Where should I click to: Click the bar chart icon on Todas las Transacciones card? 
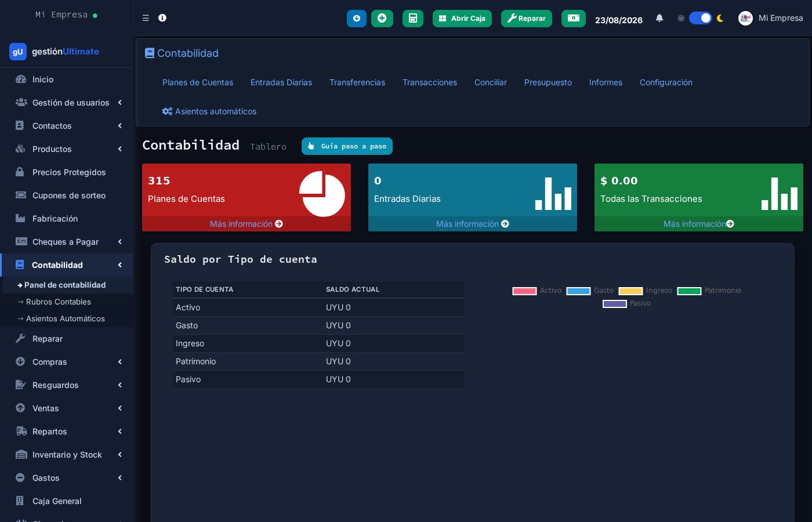click(780, 193)
